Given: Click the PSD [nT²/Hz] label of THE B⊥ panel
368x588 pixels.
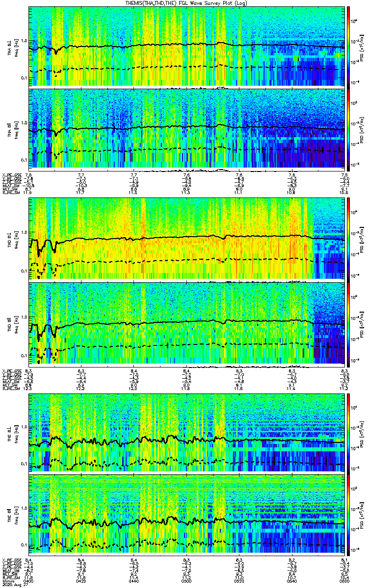Looking at the screenshot, I should (x=362, y=432).
